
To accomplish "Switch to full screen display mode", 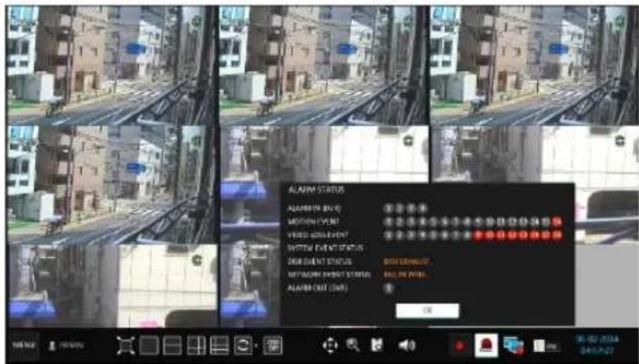I will coord(126,346).
